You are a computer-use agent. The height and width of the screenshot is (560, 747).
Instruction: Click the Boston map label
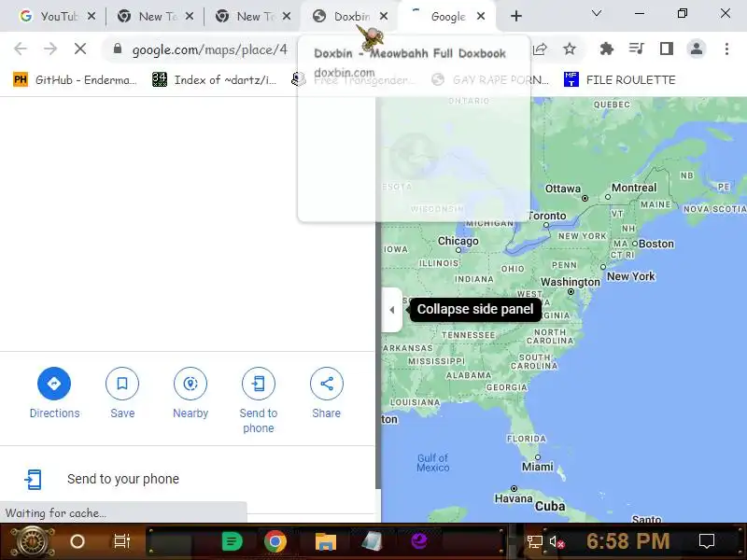coord(656,244)
